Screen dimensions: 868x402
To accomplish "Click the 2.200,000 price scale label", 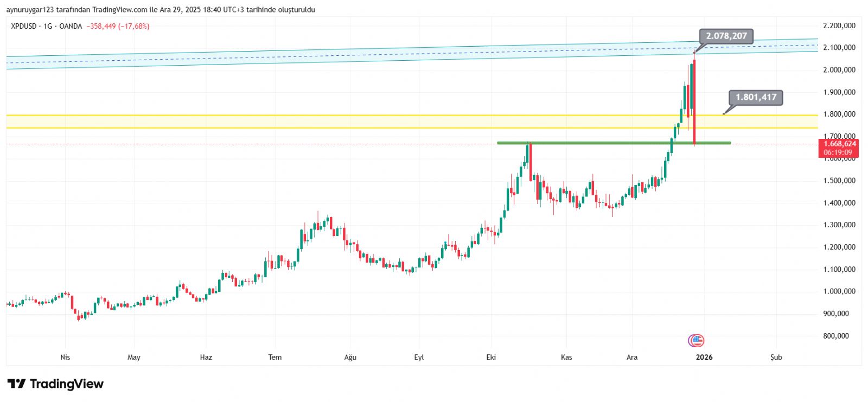I will pyautogui.click(x=839, y=25).
